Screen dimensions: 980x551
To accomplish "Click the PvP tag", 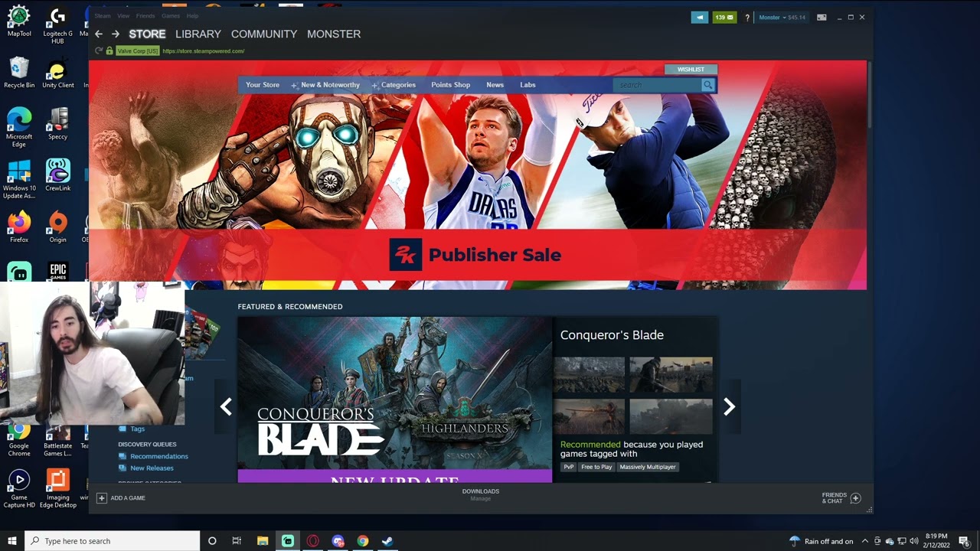I will click(568, 467).
